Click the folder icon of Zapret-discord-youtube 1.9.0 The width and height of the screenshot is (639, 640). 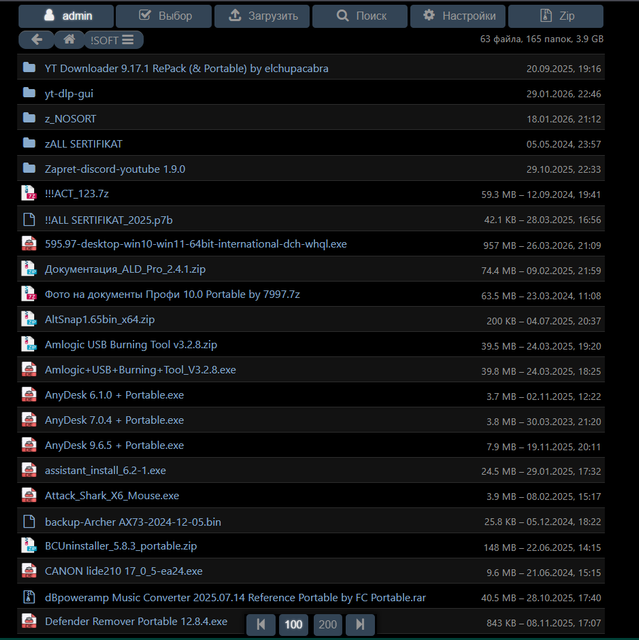coord(29,168)
